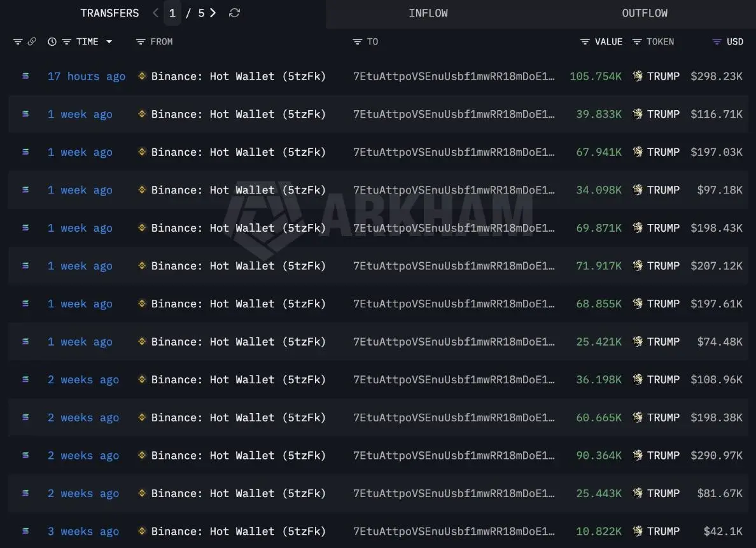The image size is (756, 548).
Task: Select USD amount $207.12K
Action: point(717,266)
